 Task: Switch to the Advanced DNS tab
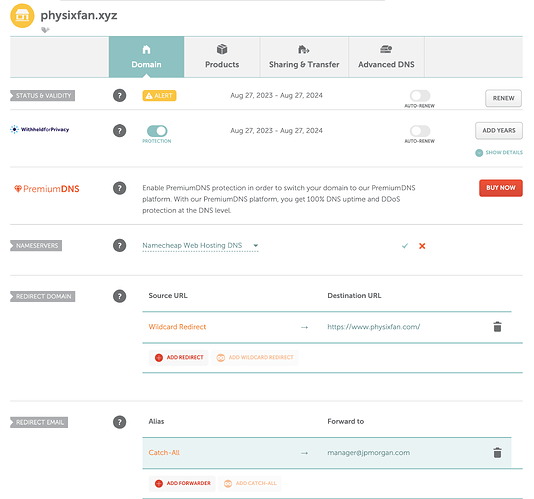386,57
